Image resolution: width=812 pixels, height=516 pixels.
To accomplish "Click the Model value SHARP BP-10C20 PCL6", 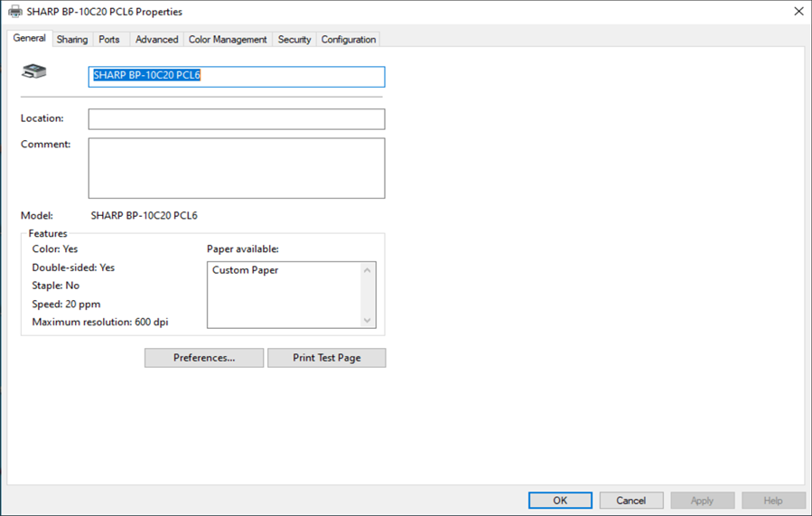I will pos(144,215).
